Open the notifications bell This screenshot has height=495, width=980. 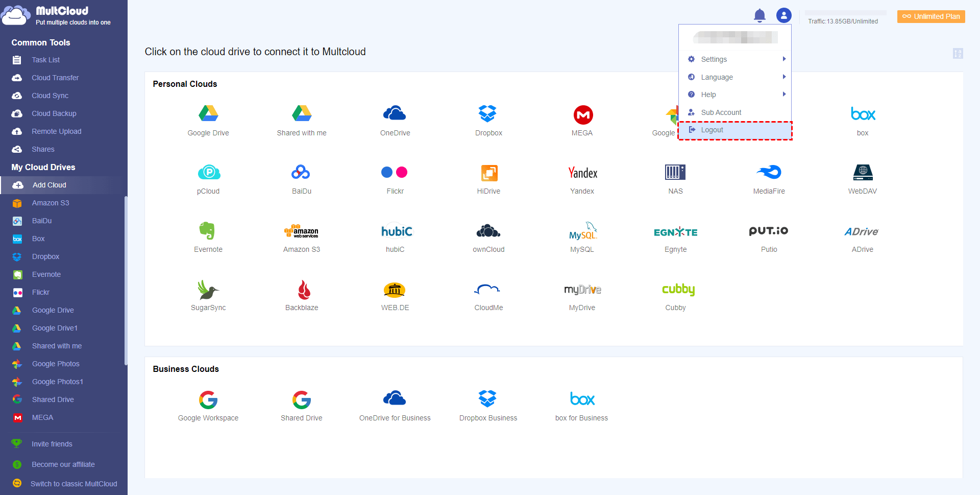[x=759, y=15]
